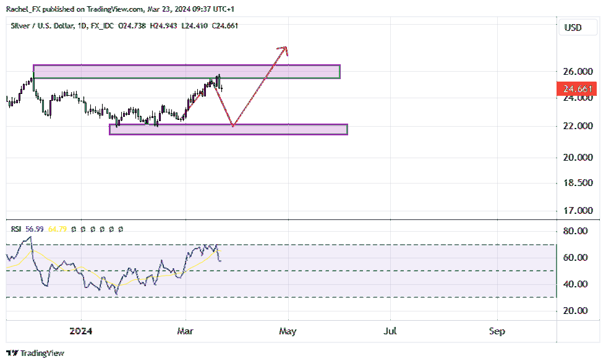Click the low value L24.410
This screenshot has height=364, width=606.
194,26
